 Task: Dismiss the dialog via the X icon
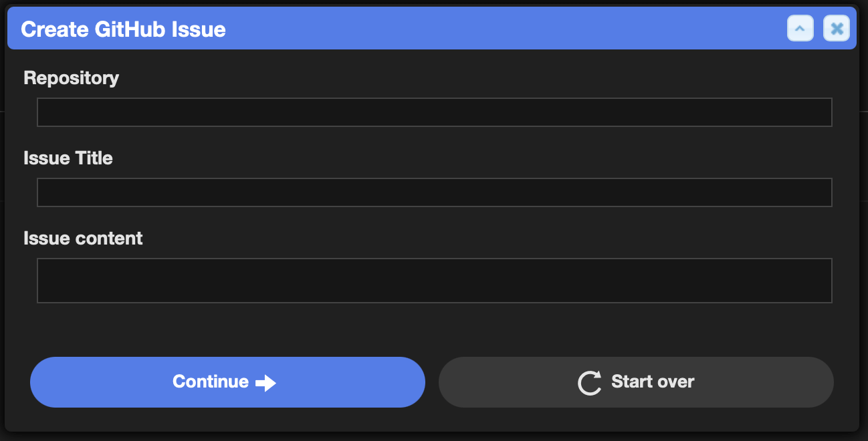point(837,29)
